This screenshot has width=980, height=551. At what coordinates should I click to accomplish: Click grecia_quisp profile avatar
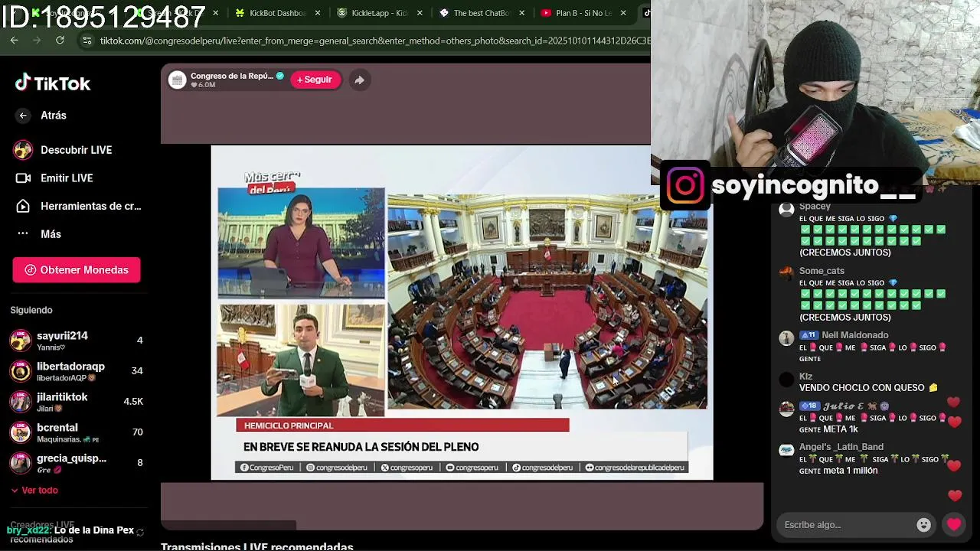pyautogui.click(x=21, y=463)
